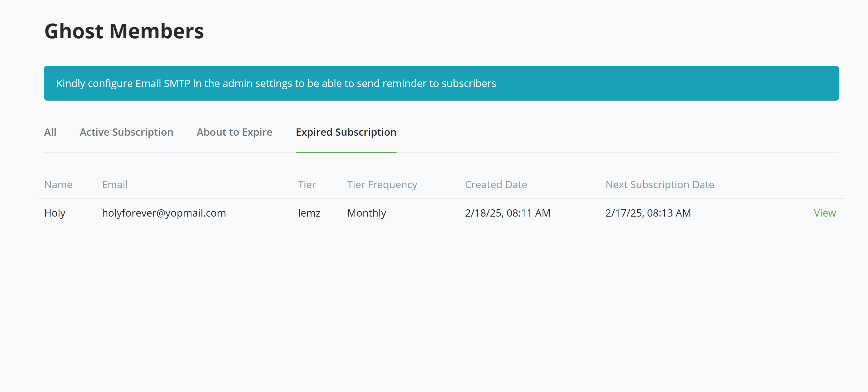Select the About to Expire tab
This screenshot has width=868, height=392.
(234, 132)
